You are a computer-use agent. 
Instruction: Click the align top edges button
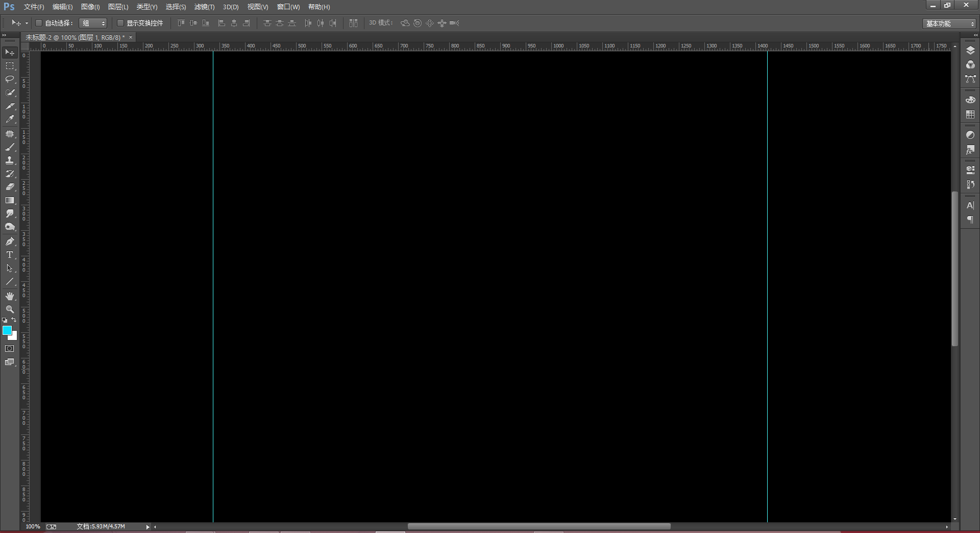coord(181,23)
